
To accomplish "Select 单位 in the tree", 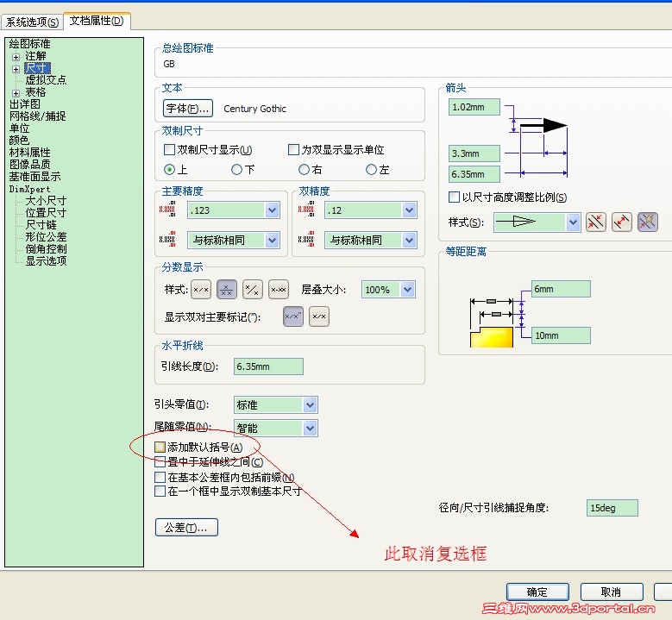I will pos(19,128).
